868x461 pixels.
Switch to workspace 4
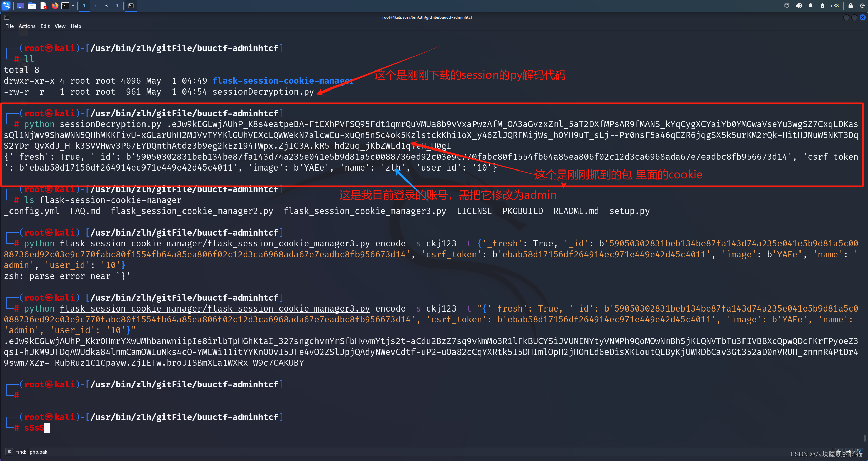pos(117,5)
